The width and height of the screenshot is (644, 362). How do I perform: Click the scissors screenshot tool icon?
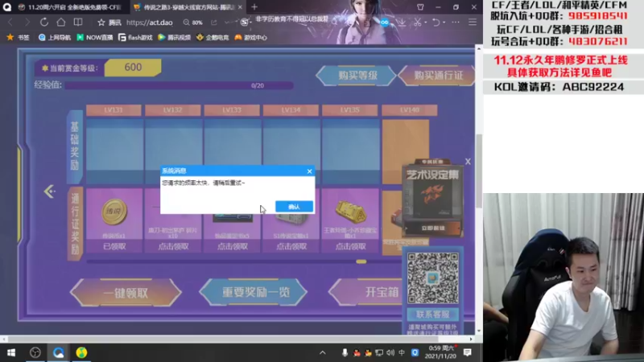(x=417, y=23)
